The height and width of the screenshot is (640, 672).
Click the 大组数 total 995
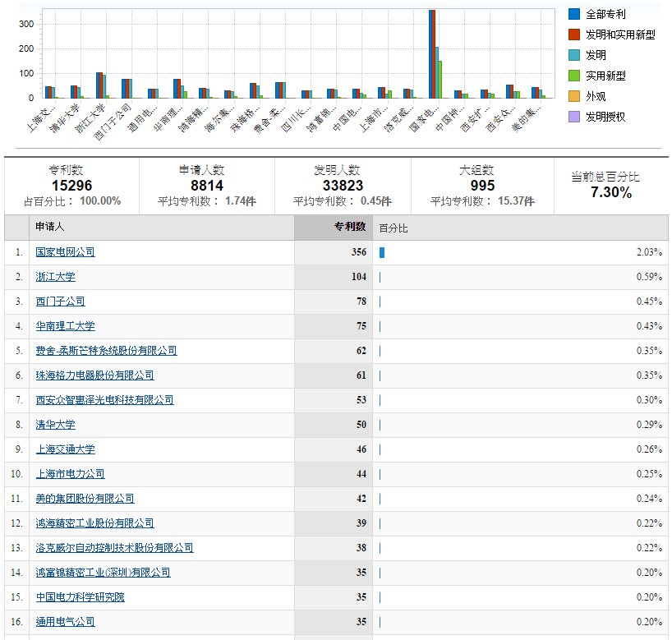tap(482, 186)
